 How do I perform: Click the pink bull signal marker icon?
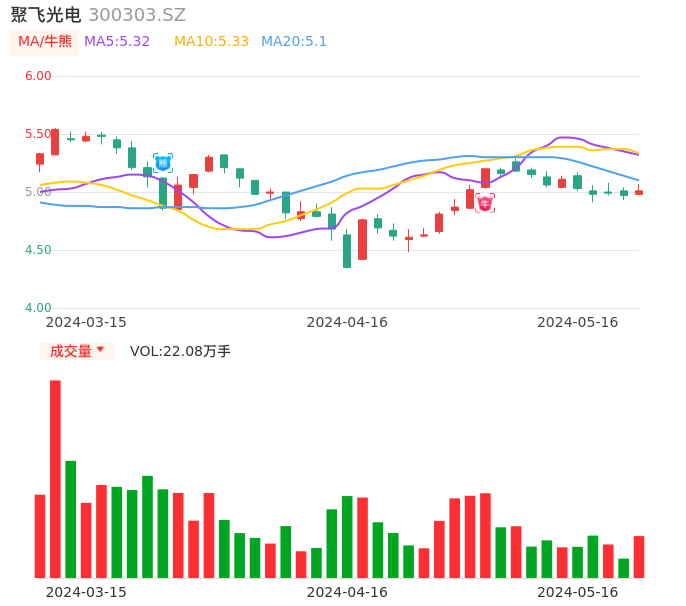click(x=485, y=204)
